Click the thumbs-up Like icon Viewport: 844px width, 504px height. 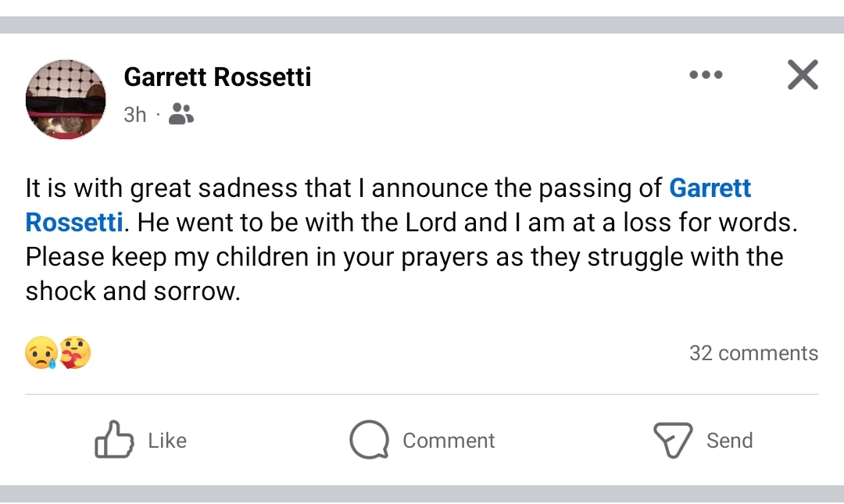click(x=113, y=440)
